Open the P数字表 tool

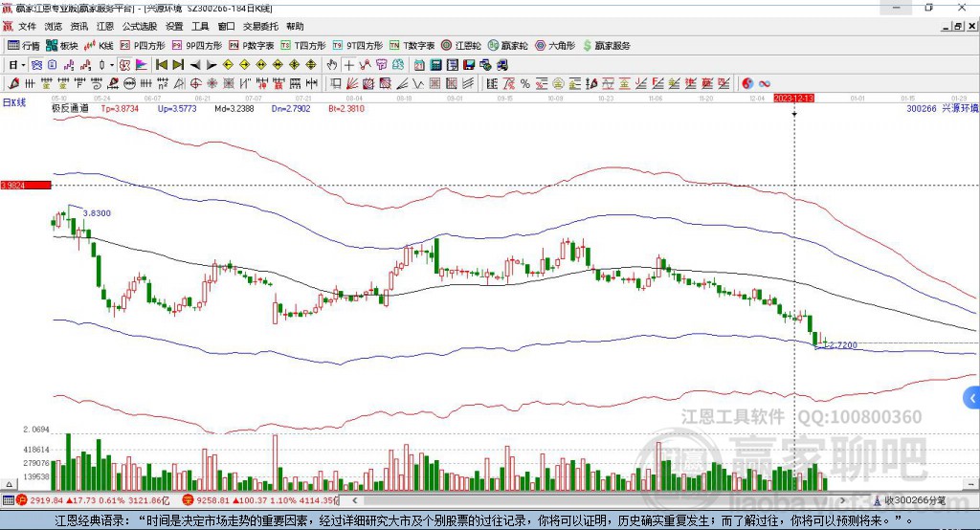pos(252,46)
